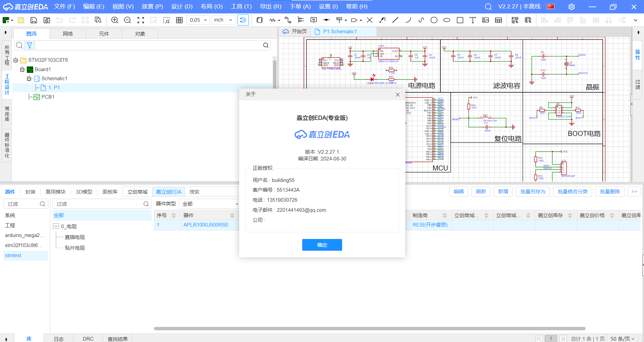Choose the circle drawing tool
Viewport: 644px width, 342px height.
point(434,20)
